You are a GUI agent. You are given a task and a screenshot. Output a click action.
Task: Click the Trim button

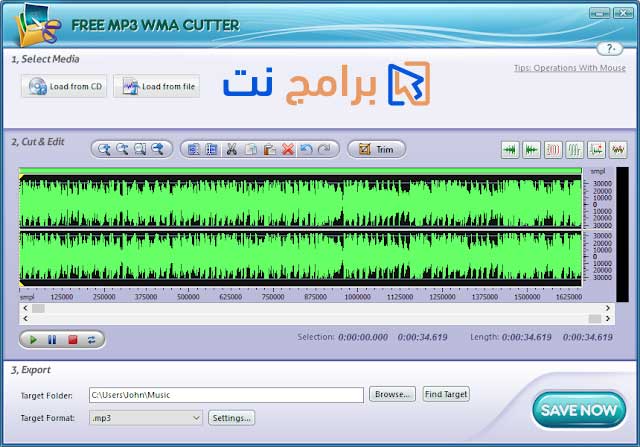pos(376,149)
